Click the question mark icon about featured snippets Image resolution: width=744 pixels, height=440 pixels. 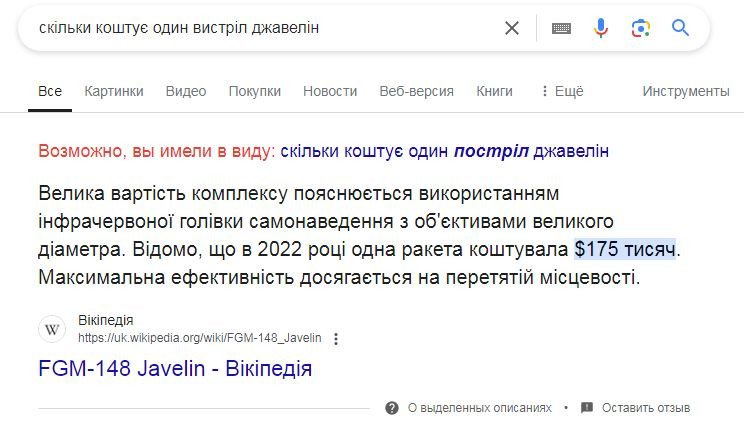392,408
